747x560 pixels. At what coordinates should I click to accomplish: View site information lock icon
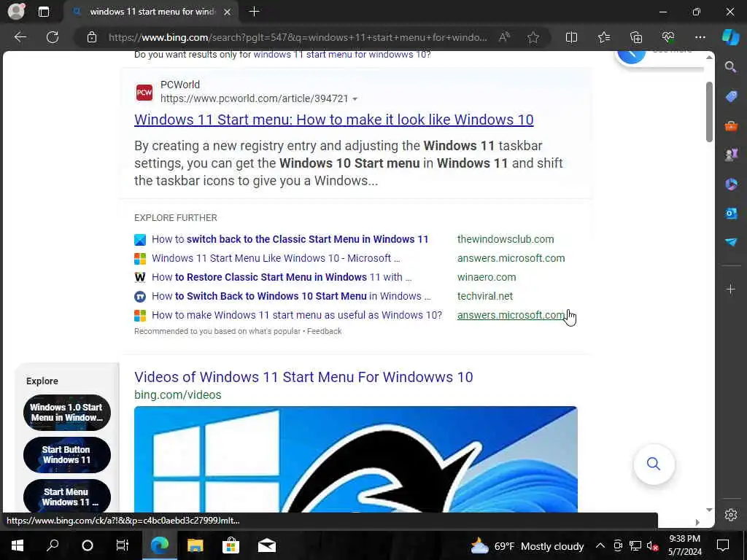point(92,37)
